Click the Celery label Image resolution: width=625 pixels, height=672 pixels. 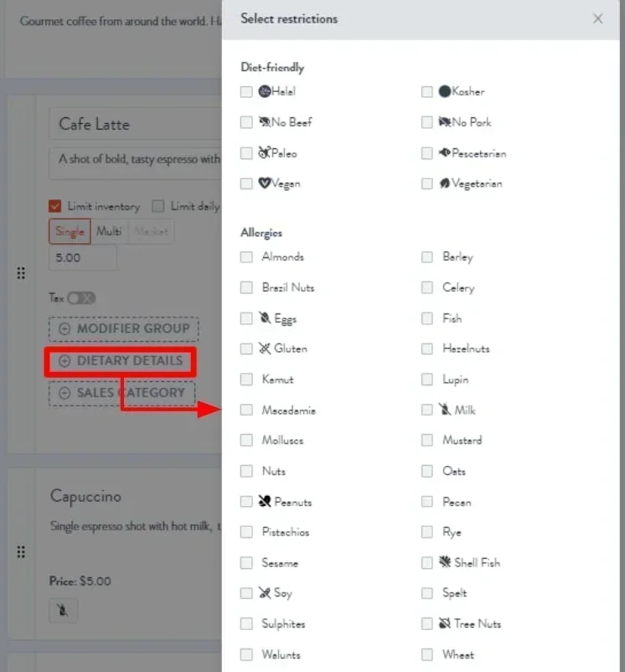click(x=458, y=287)
